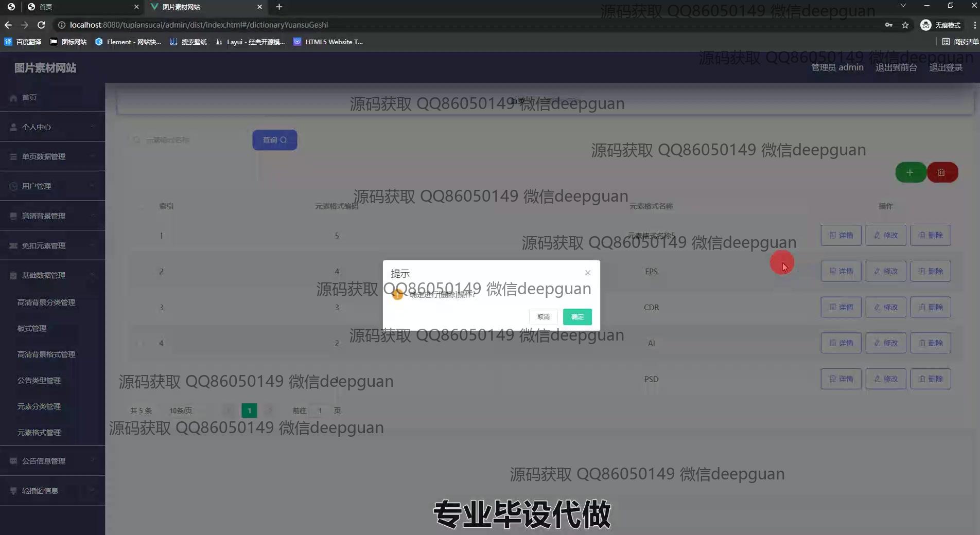Delete the CDR row
This screenshot has width=980, height=535.
pyautogui.click(x=931, y=307)
